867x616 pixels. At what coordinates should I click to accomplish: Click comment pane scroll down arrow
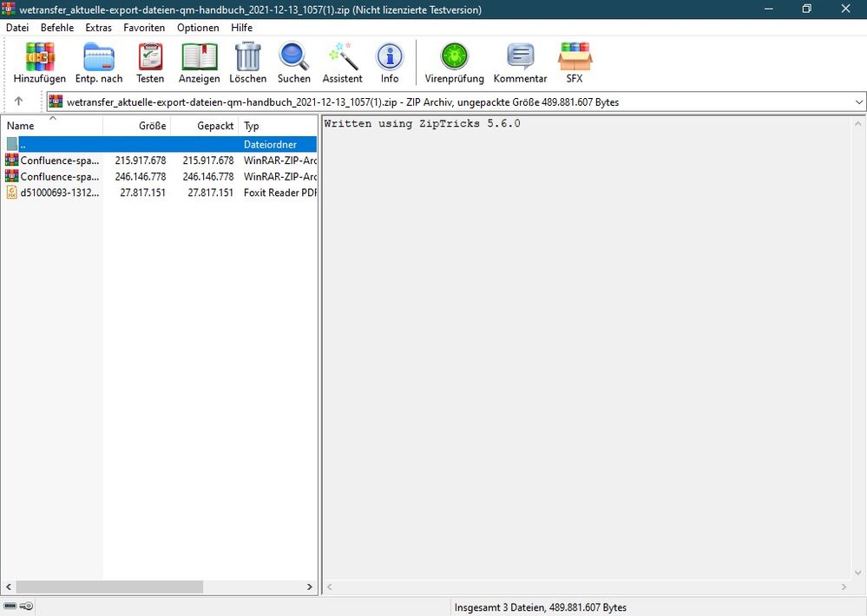[x=857, y=573]
